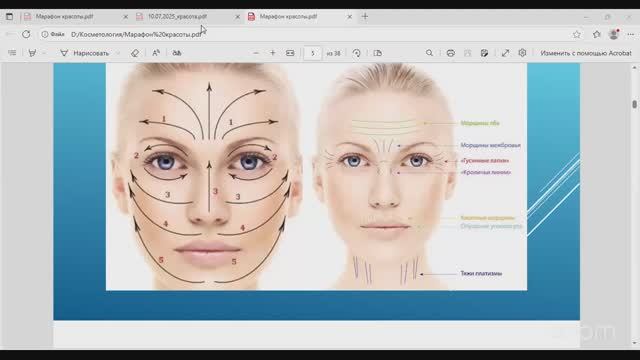Select the Eraser tool
This screenshot has width=640, height=360.
[135, 53]
